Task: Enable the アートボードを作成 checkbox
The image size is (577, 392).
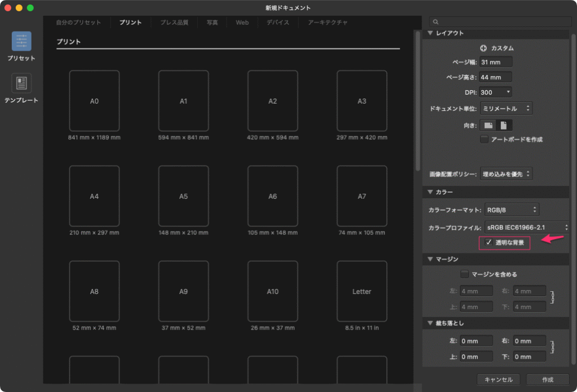Action: coord(484,139)
